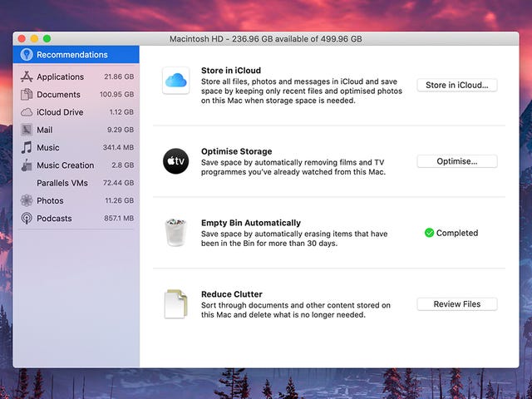This screenshot has height=399, width=532.
Task: Select Podcasts category label
Action: coord(54,218)
